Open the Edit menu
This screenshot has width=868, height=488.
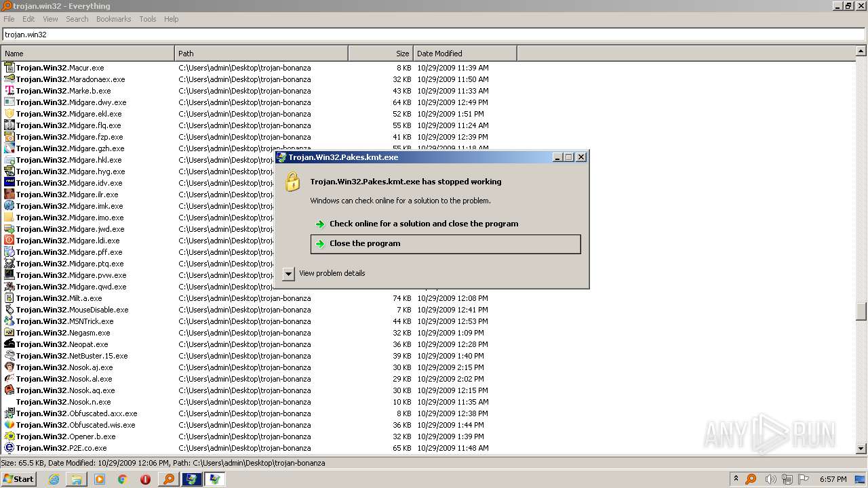[x=28, y=19]
